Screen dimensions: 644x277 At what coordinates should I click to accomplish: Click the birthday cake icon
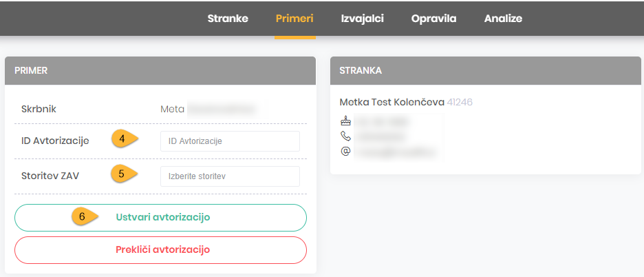tap(345, 121)
